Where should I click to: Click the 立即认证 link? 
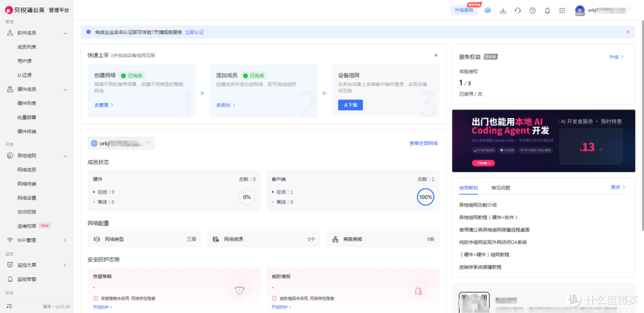pos(194,32)
